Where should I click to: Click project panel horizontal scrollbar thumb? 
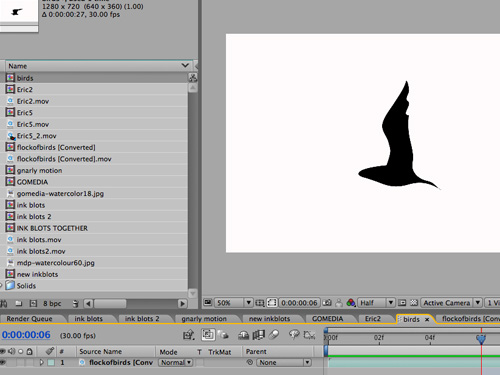pyautogui.click(x=110, y=303)
